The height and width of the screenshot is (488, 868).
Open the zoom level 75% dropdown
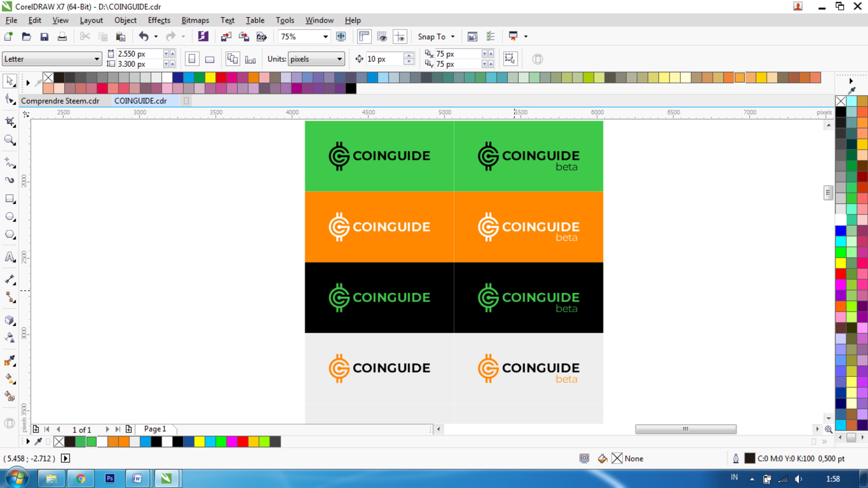click(325, 36)
